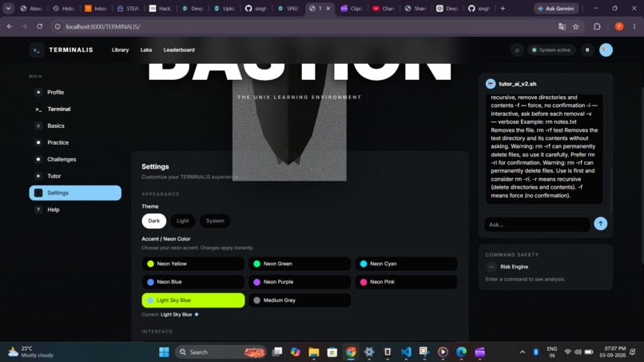Click the Windows taskbar Search box

tap(221, 352)
